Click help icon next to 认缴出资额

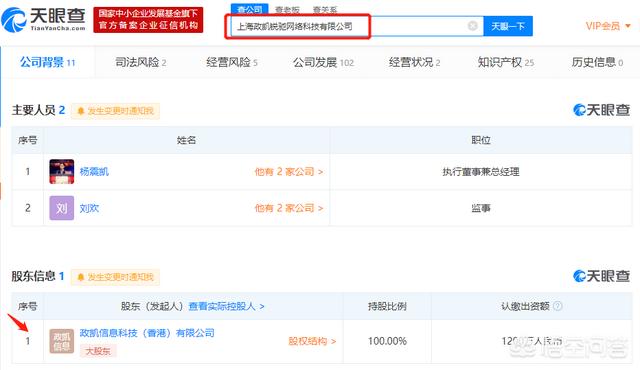(x=557, y=306)
